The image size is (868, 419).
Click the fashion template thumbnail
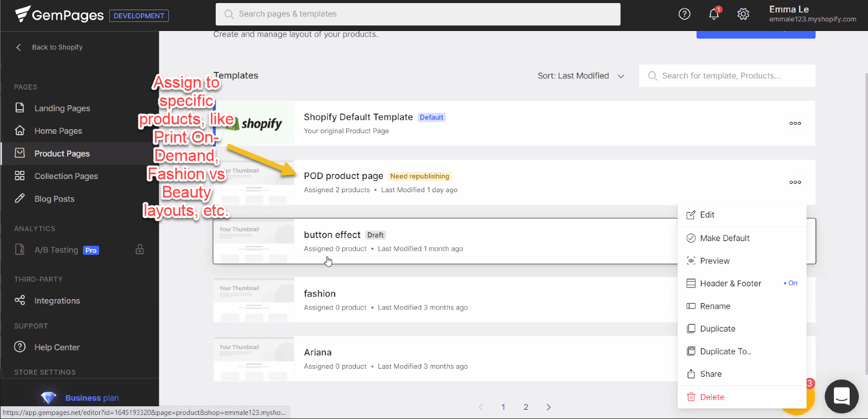pyautogui.click(x=254, y=300)
